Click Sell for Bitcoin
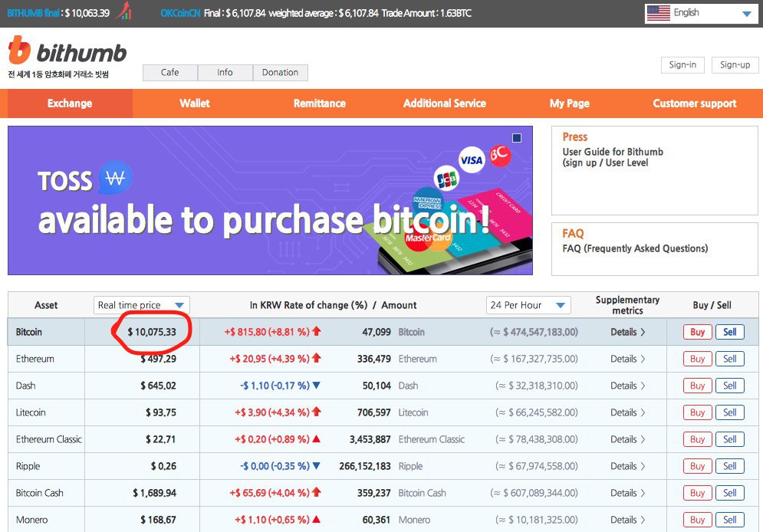Viewport: 763px width, 532px height. (x=730, y=332)
